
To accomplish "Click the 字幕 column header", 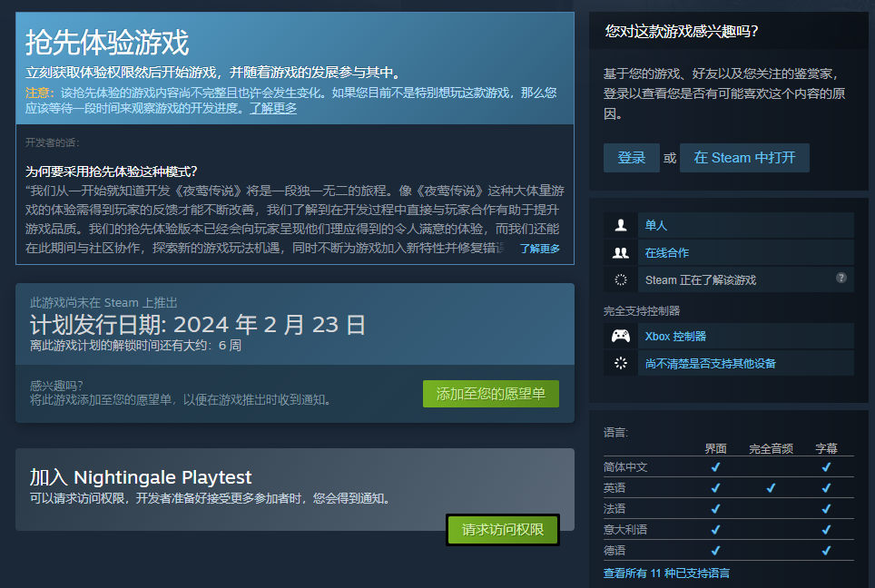I will click(826, 448).
